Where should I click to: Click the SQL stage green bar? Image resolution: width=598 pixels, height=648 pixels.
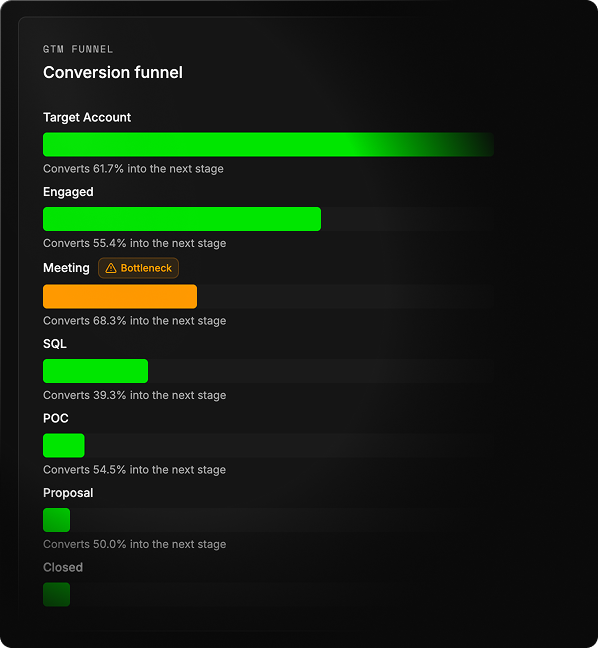(x=95, y=371)
